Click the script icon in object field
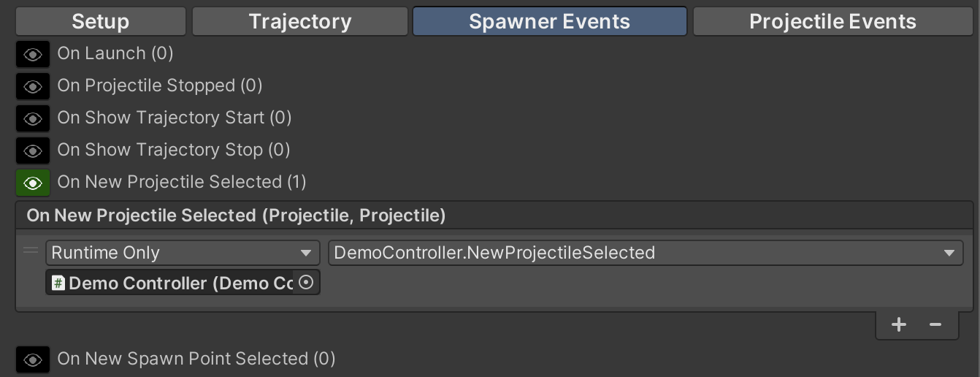The image size is (980, 377). tap(58, 283)
